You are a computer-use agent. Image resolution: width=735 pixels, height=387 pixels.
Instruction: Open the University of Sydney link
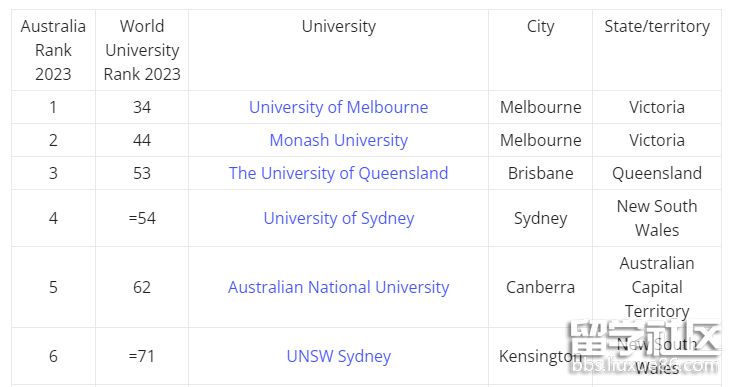(x=338, y=218)
